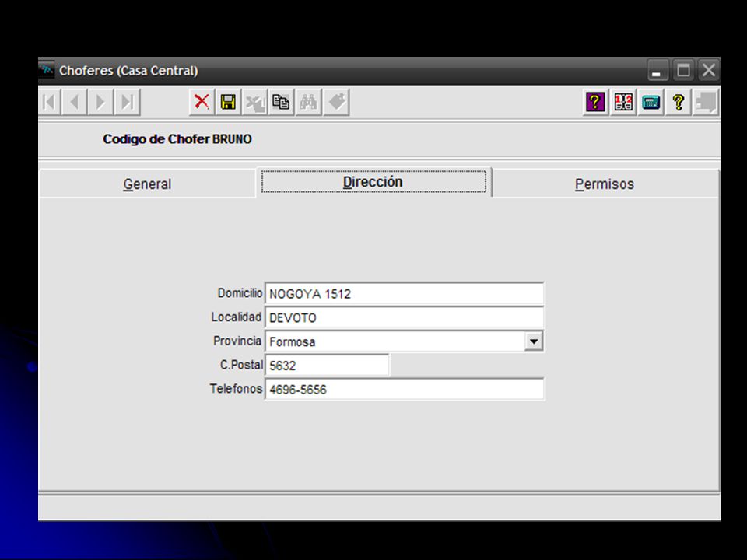Viewport: 747px width, 560px height.
Task: Copy the record with the duplicate pages icon
Action: 281,102
